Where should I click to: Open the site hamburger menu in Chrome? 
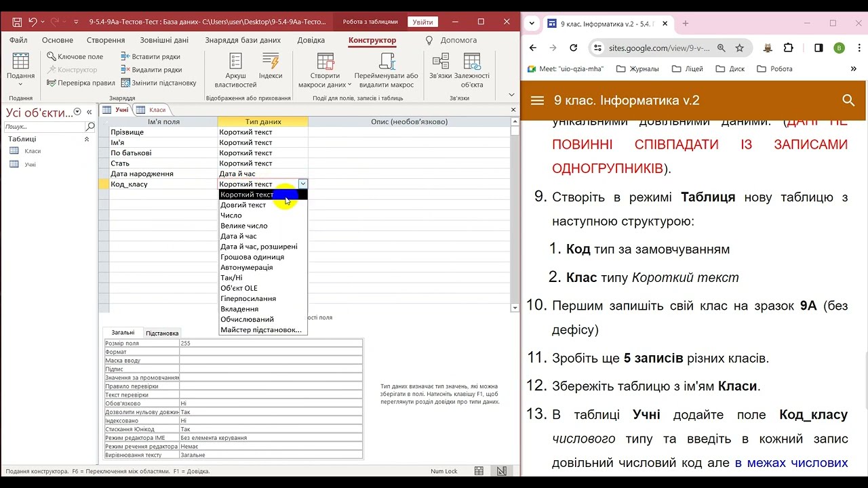(x=538, y=100)
